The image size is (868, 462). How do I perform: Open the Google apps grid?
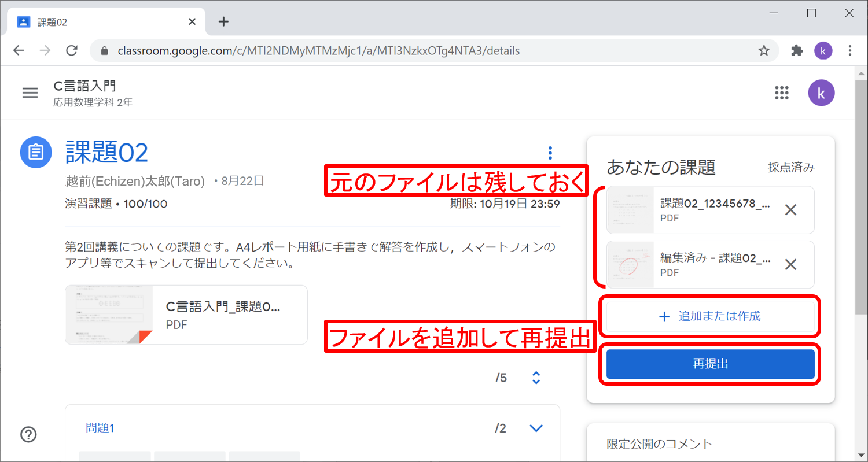pos(782,93)
